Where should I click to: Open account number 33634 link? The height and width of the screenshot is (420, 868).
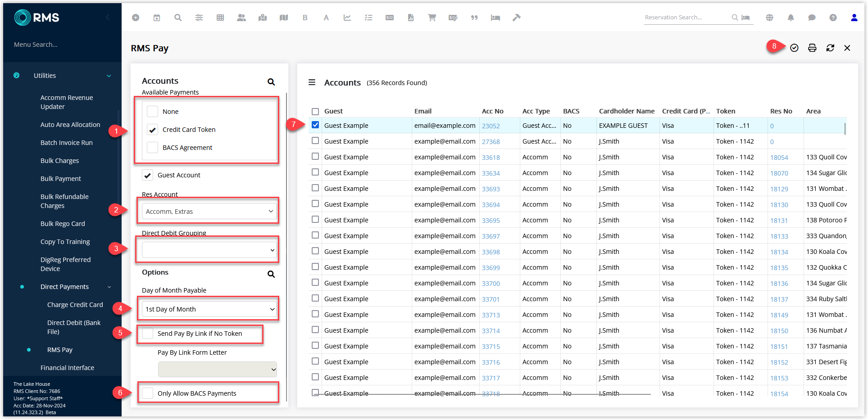(491, 173)
